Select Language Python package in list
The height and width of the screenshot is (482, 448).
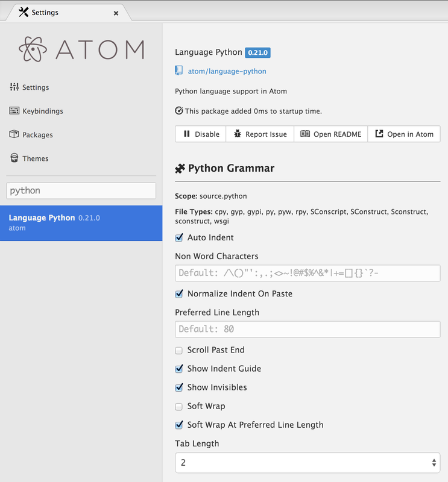[81, 223]
